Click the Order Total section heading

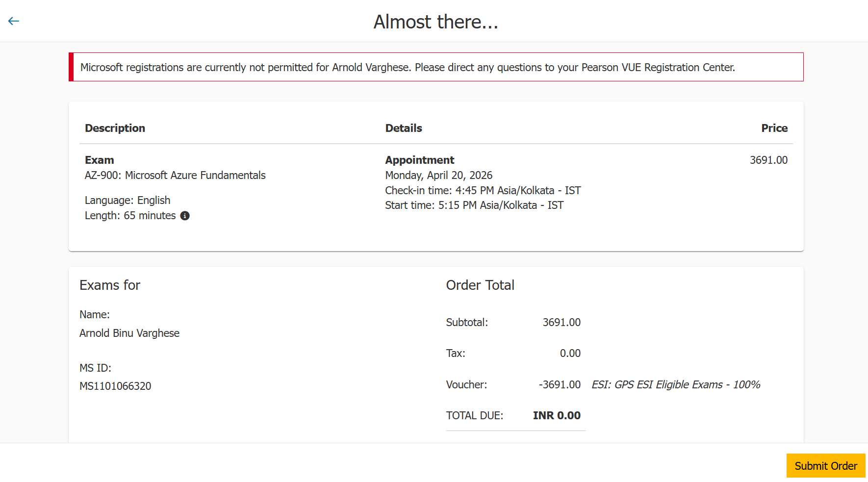click(480, 285)
